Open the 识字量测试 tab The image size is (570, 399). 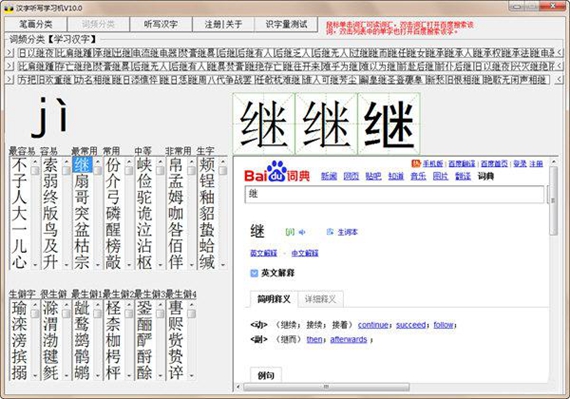286,24
